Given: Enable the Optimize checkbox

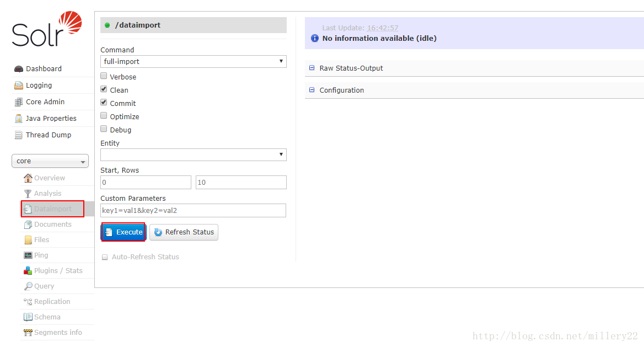Looking at the screenshot, I should pyautogui.click(x=104, y=115).
